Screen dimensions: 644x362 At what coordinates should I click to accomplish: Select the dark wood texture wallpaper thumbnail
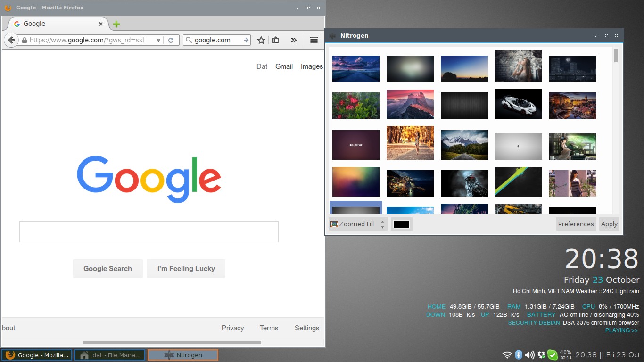coord(464,106)
